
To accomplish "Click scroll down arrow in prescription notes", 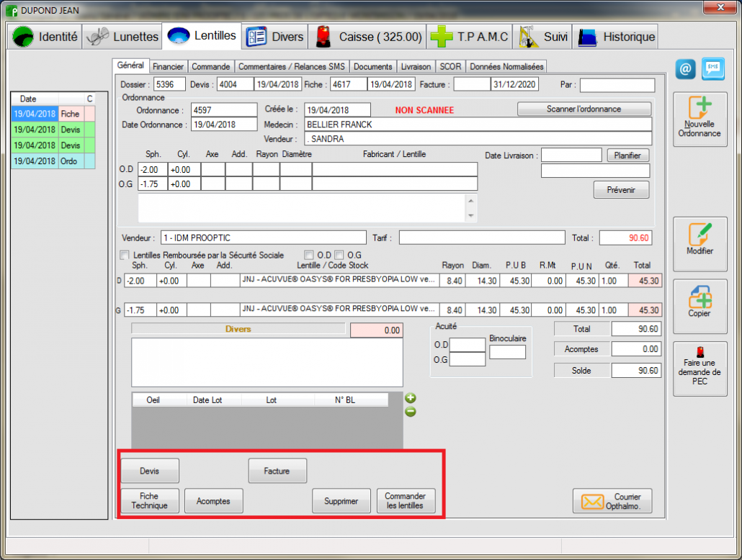I will pyautogui.click(x=471, y=216).
